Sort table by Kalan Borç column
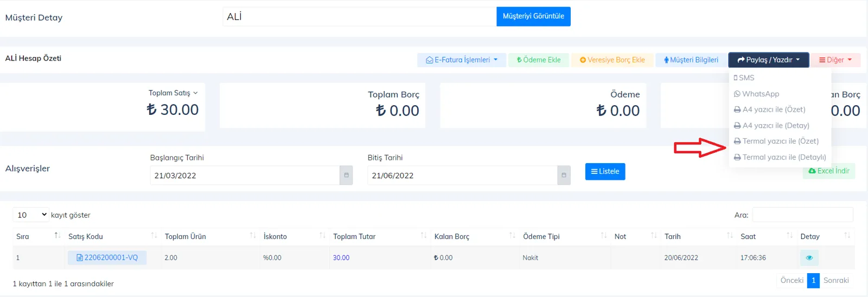Viewport: 868px width, 297px height. pos(475,236)
